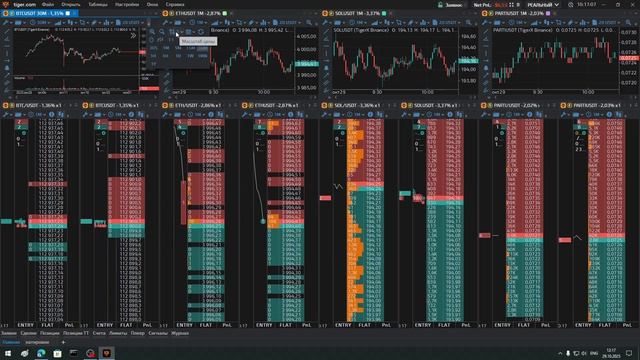Screen dimensions: 640x360
Task: Click the refresh icon in floating chart toolbar
Action: click(201, 32)
